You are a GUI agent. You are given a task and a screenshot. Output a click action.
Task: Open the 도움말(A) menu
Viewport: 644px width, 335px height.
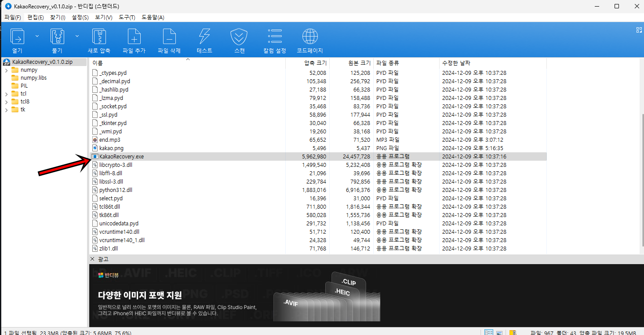(x=153, y=18)
